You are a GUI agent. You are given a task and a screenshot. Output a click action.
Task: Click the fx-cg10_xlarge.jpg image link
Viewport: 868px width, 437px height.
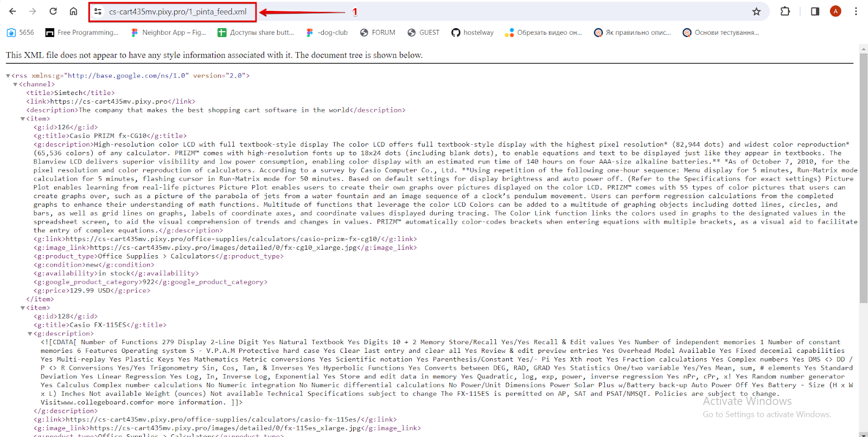224,248
